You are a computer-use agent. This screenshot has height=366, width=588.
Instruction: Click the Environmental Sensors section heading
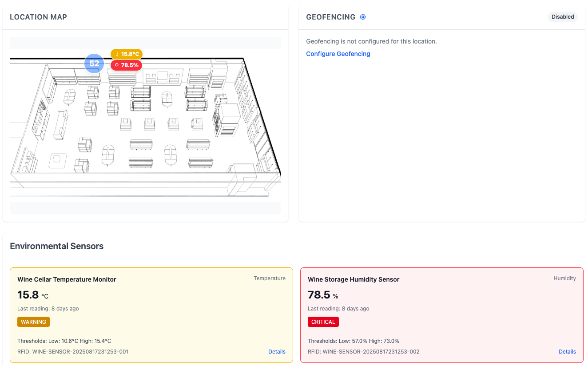pyautogui.click(x=56, y=246)
